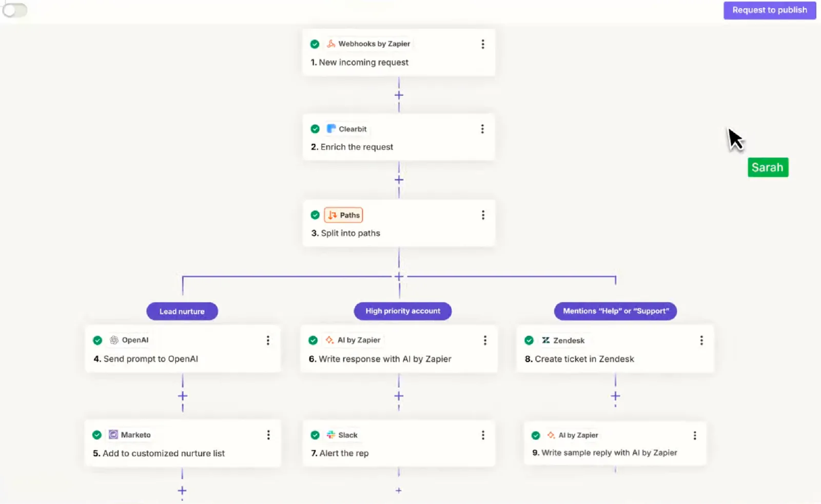Click the Marketo app icon
Viewport: 821px width, 504px height.
tap(113, 435)
